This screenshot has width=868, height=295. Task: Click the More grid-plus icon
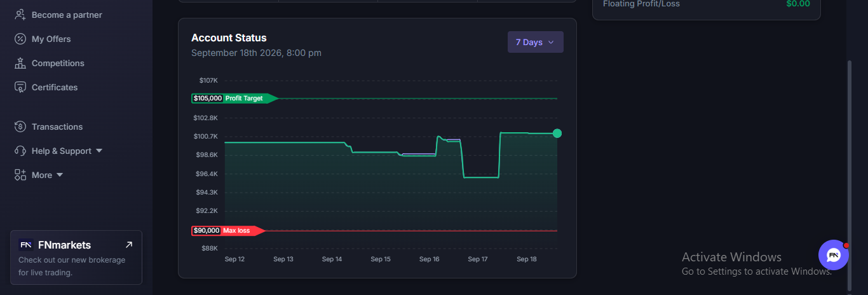[20, 175]
